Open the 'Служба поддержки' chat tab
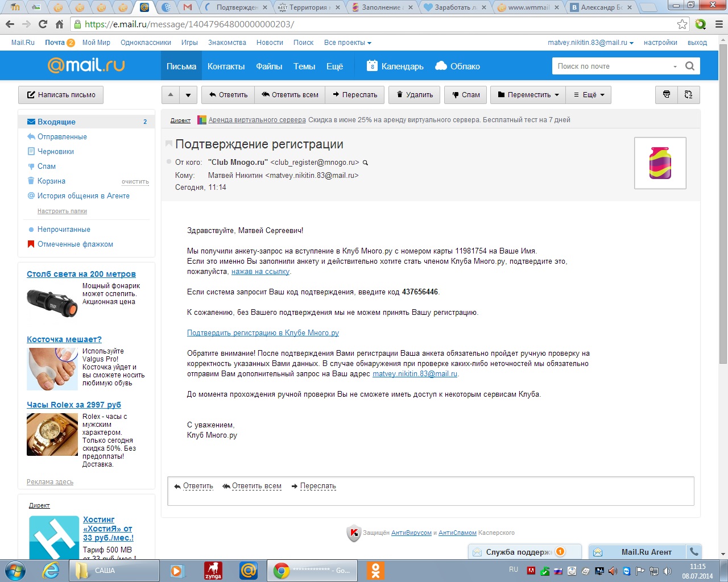The width and height of the screenshot is (728, 582). point(524,551)
